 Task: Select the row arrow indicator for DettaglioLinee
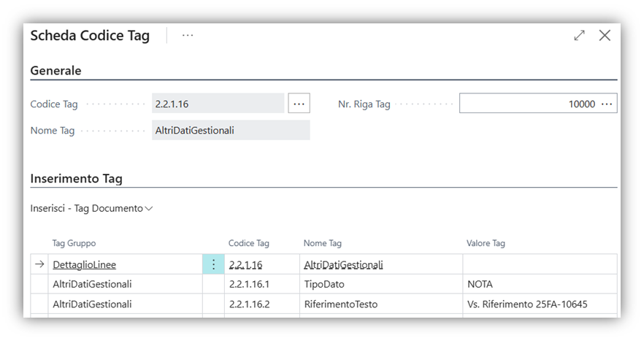[39, 264]
